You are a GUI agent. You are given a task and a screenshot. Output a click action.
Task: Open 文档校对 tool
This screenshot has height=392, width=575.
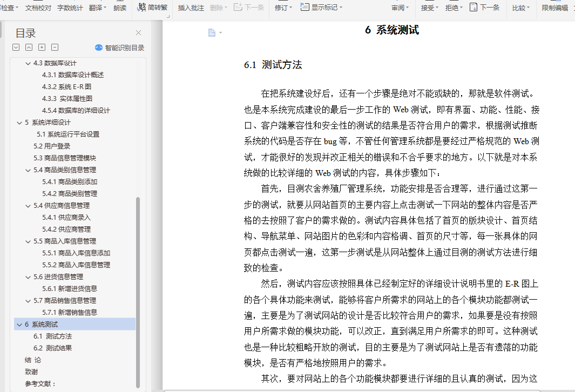coord(38,8)
